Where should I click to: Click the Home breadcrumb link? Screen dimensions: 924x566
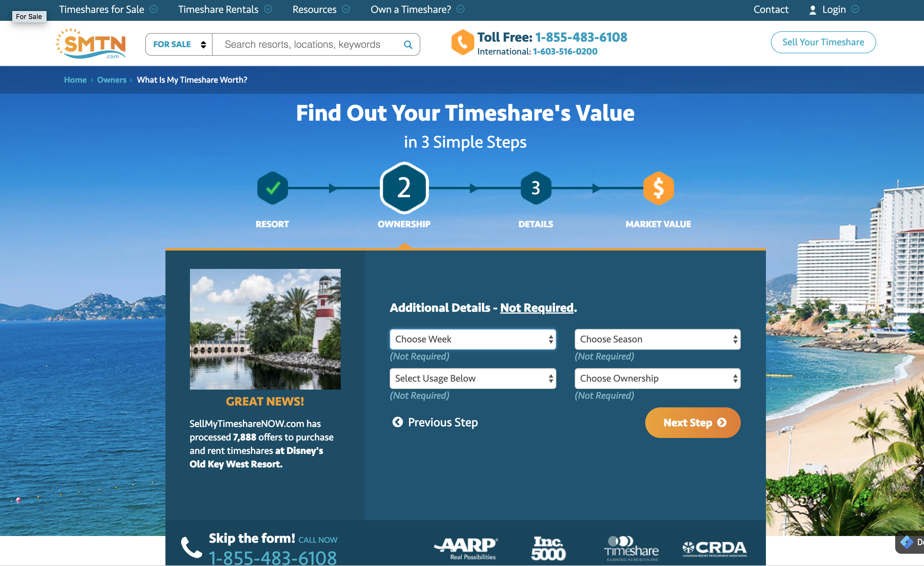point(75,80)
